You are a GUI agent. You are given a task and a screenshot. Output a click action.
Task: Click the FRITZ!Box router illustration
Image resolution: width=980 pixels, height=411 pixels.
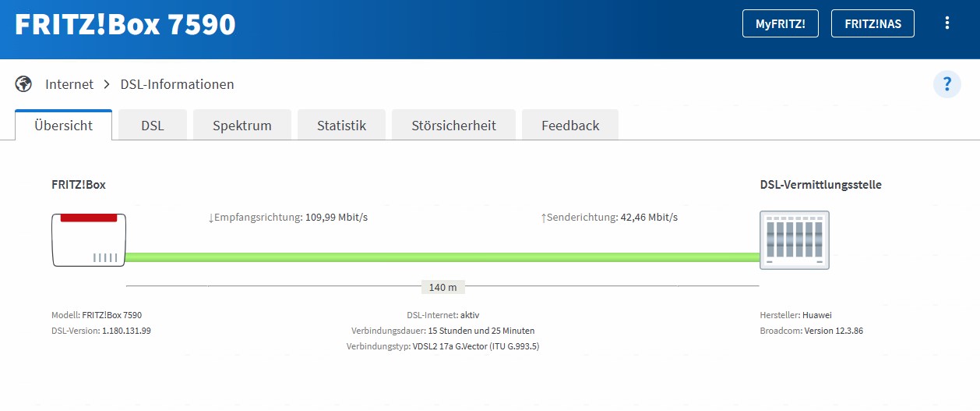tap(89, 239)
